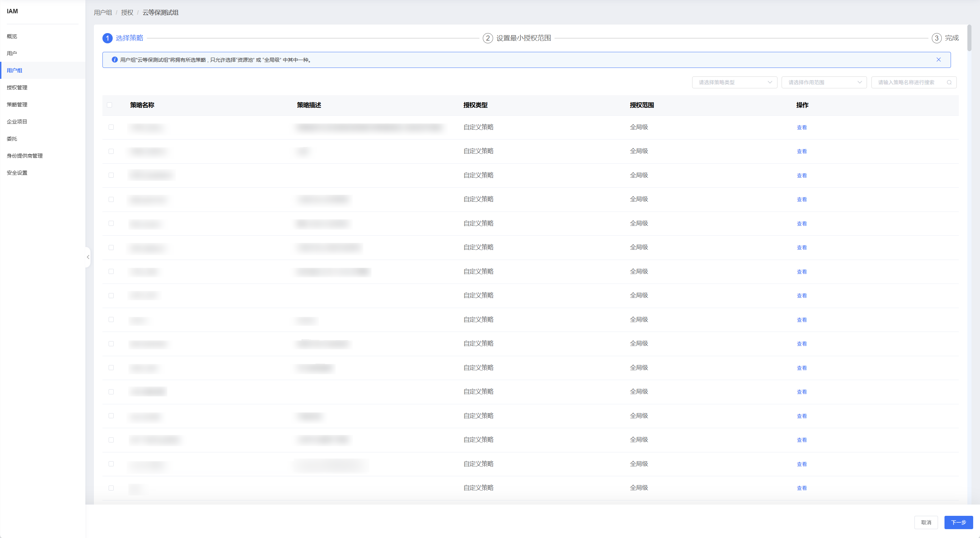The width and height of the screenshot is (980, 538).
Task: Open 用户 in the IAM sidebar
Action: (43, 54)
